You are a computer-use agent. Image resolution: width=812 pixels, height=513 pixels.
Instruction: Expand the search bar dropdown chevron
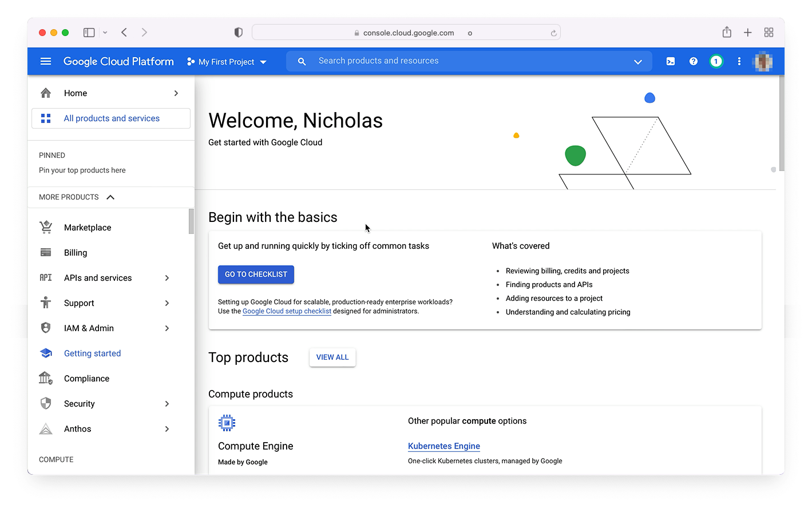coord(638,62)
